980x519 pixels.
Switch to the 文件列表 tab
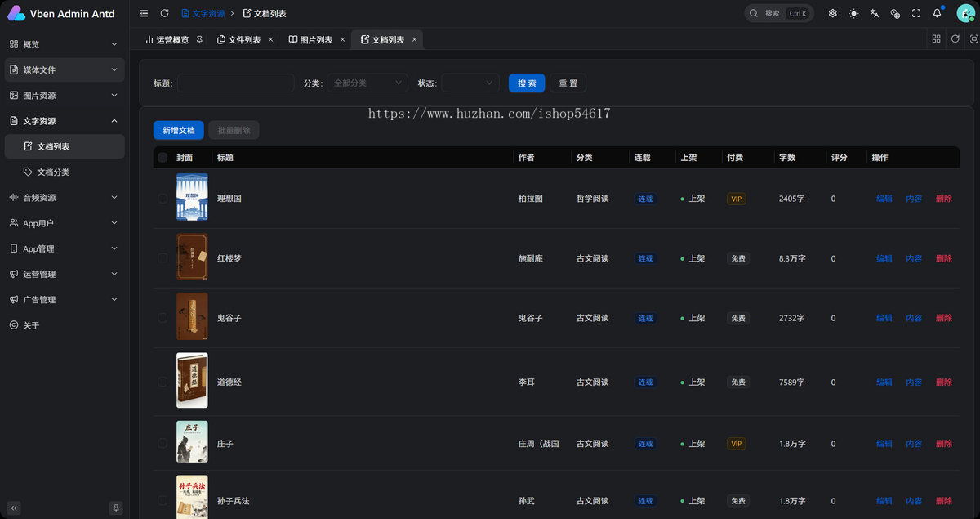click(244, 39)
